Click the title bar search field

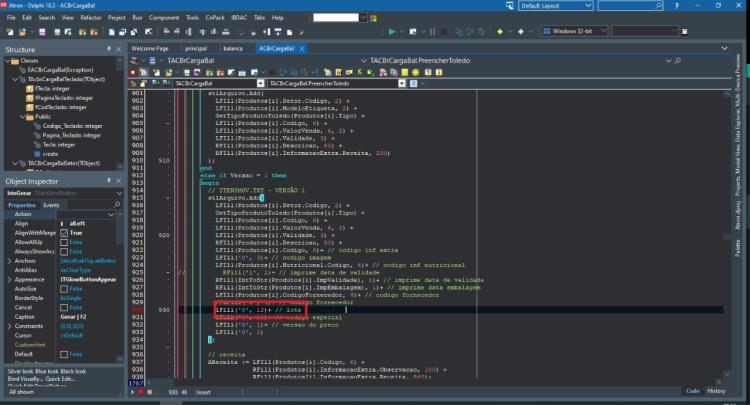point(630,6)
